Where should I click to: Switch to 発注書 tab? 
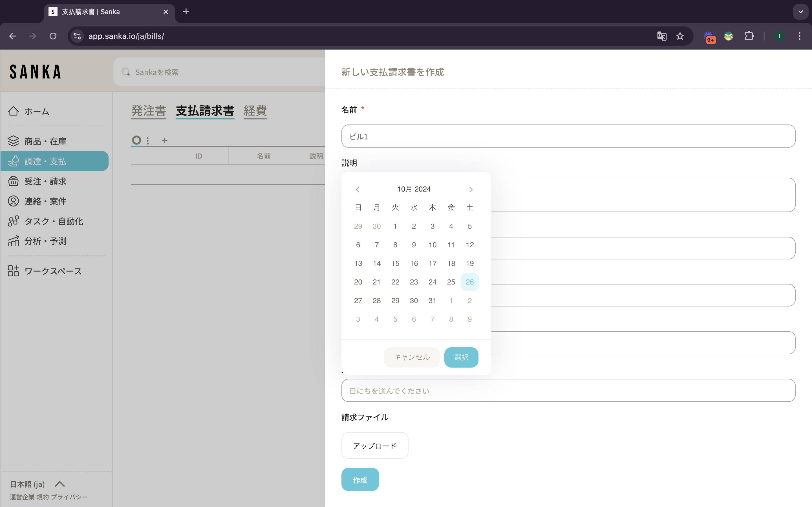(149, 111)
